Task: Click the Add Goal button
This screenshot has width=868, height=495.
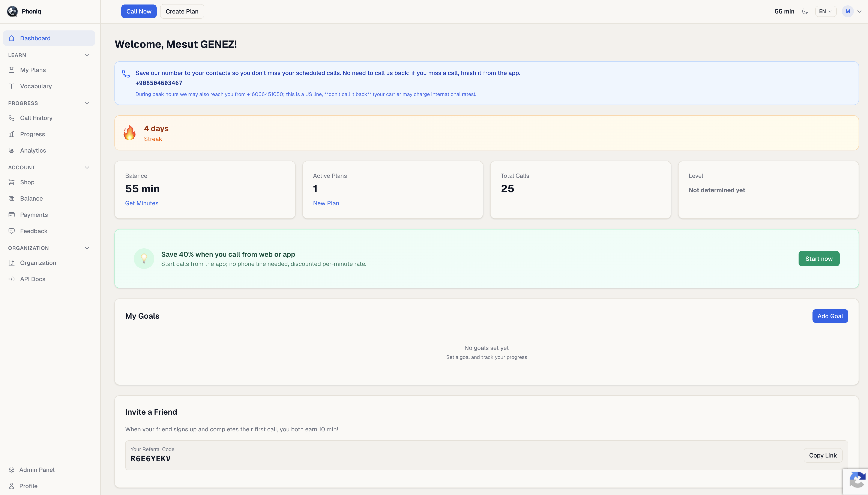Action: (830, 316)
